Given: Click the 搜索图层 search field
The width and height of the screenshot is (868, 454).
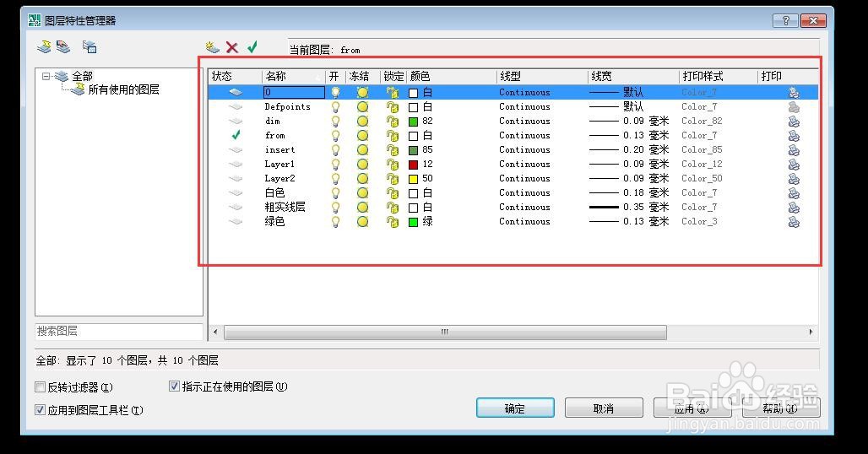Looking at the screenshot, I should 119,332.
